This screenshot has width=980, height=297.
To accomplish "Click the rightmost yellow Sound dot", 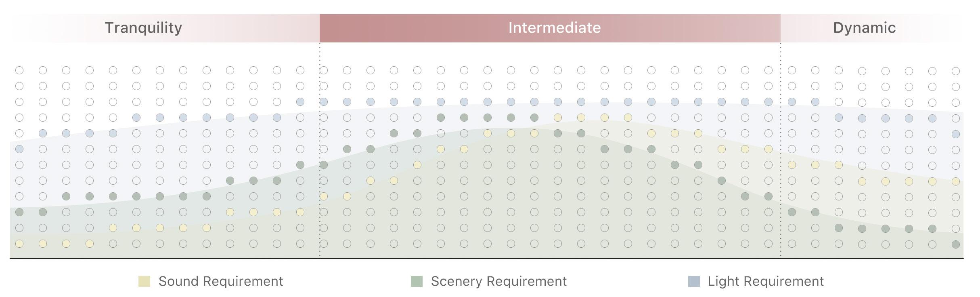I will pos(955,181).
